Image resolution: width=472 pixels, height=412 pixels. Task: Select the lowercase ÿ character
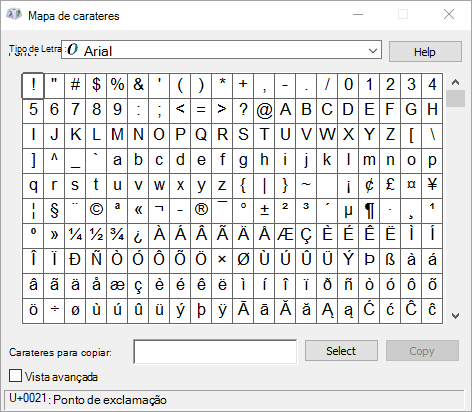[x=222, y=311]
